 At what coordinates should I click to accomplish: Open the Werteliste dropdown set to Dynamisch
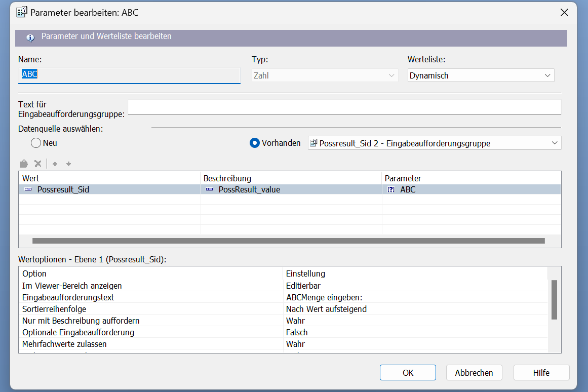[481, 75]
